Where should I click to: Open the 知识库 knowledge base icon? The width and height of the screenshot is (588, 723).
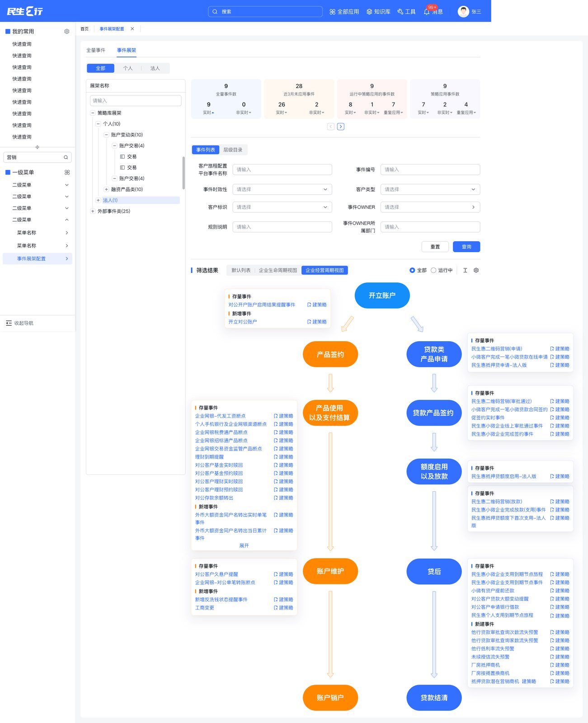point(369,12)
